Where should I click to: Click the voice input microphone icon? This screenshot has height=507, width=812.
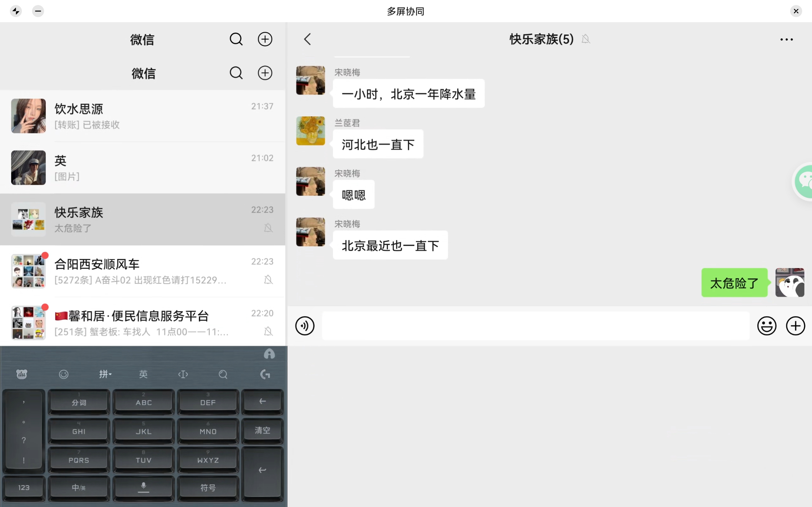coord(143,486)
